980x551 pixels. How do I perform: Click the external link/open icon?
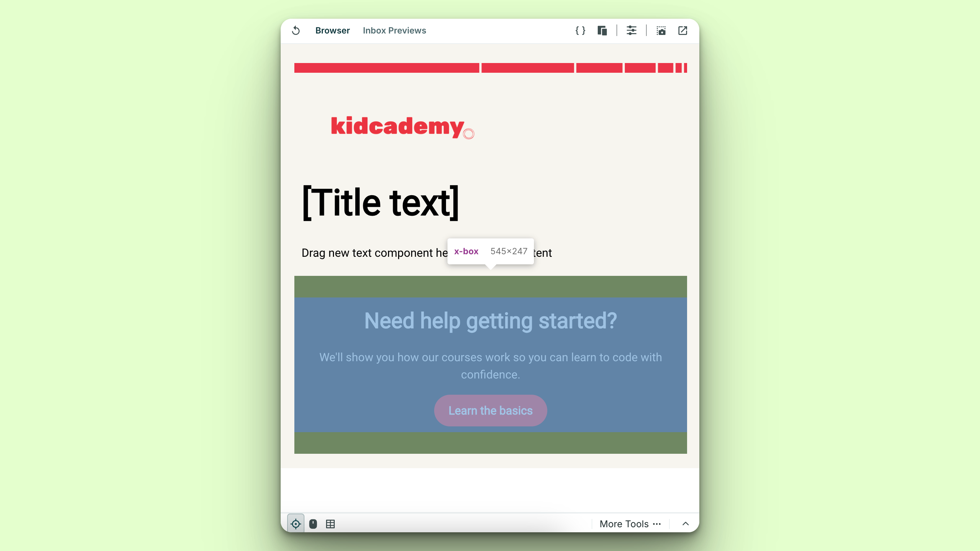(x=682, y=30)
